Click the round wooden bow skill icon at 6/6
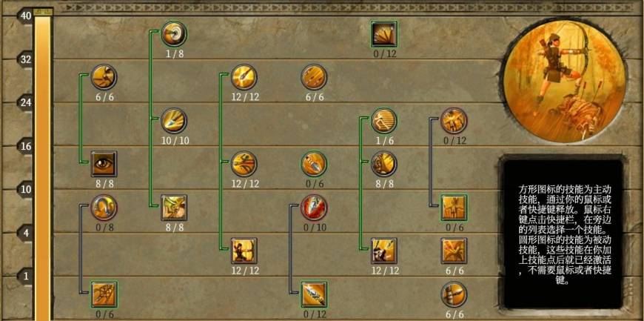The width and height of the screenshot is (644, 321). [454, 294]
